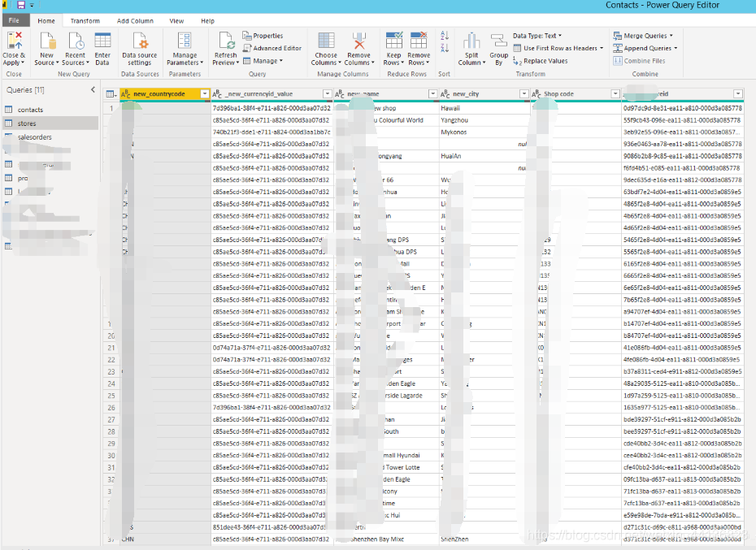Click the Recent Sources icon
756x550 pixels.
tap(76, 41)
